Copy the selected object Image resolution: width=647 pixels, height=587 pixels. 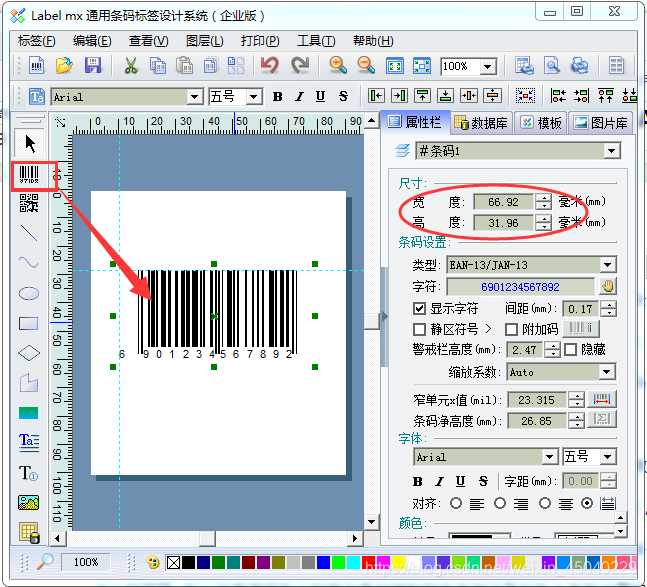tap(158, 66)
